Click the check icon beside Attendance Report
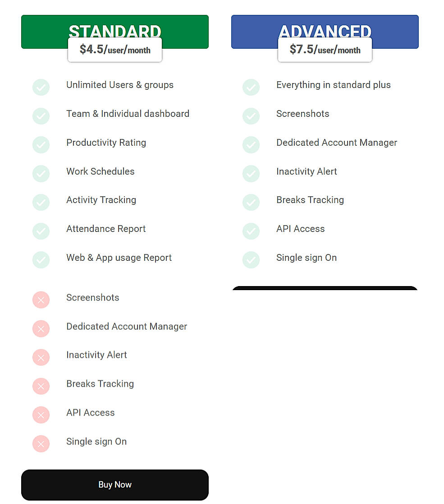444x504 pixels. click(x=41, y=231)
